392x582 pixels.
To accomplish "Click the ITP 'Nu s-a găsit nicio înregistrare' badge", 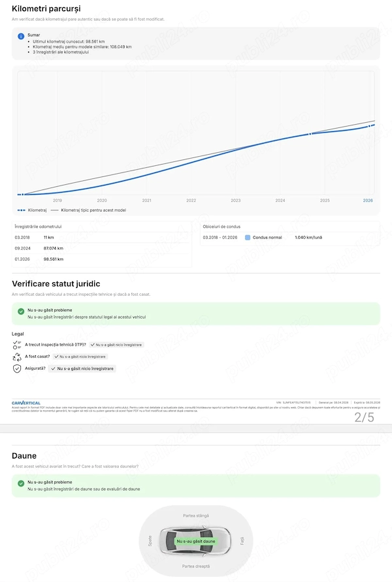I will pyautogui.click(x=116, y=345).
